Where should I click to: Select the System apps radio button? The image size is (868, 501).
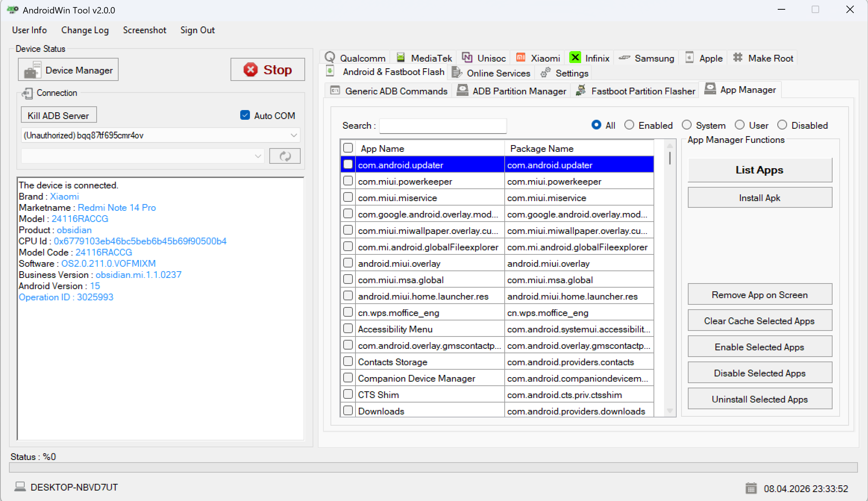click(x=686, y=125)
